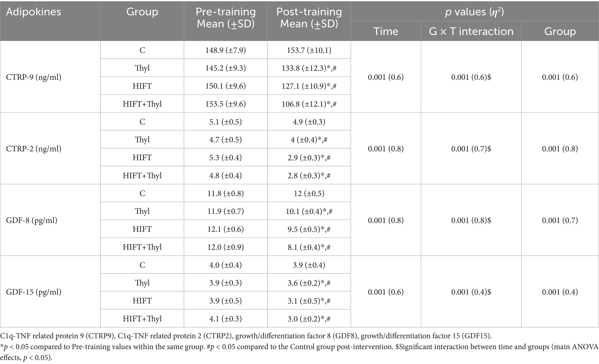Click the 106.8 (±12.1) post-training cell

(309, 104)
